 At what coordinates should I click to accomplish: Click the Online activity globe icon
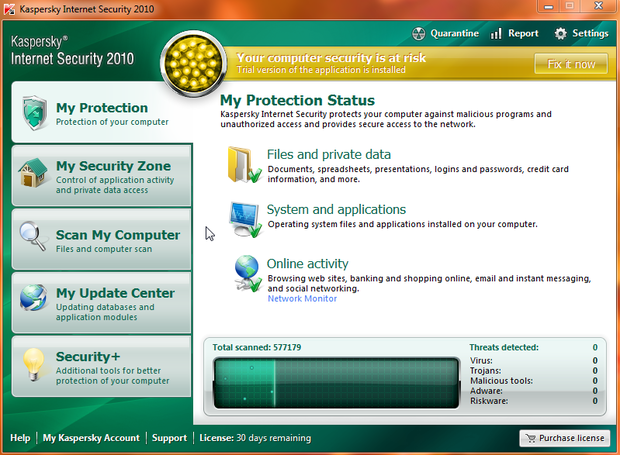tap(248, 274)
